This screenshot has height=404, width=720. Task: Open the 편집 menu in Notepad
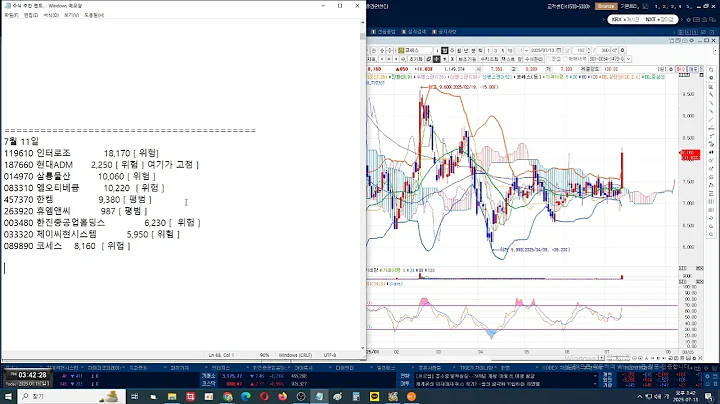31,15
